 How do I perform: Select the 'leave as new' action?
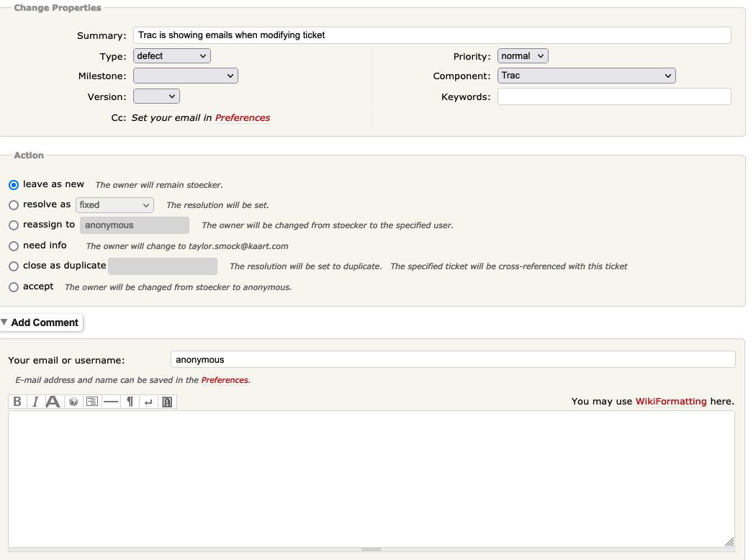14,185
